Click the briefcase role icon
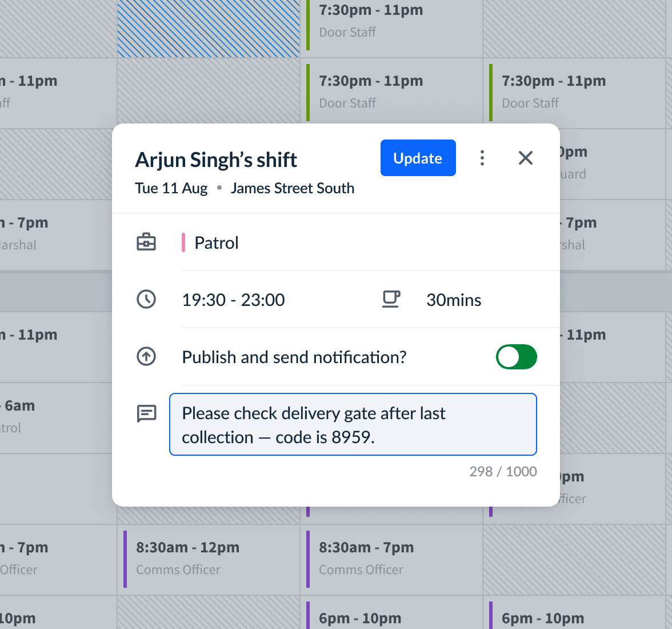 (146, 242)
